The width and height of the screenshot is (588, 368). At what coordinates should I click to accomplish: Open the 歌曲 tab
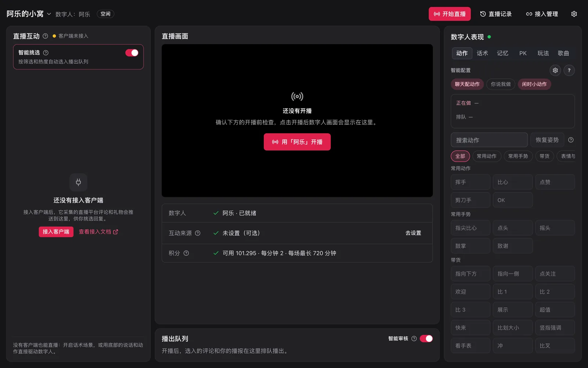(563, 53)
